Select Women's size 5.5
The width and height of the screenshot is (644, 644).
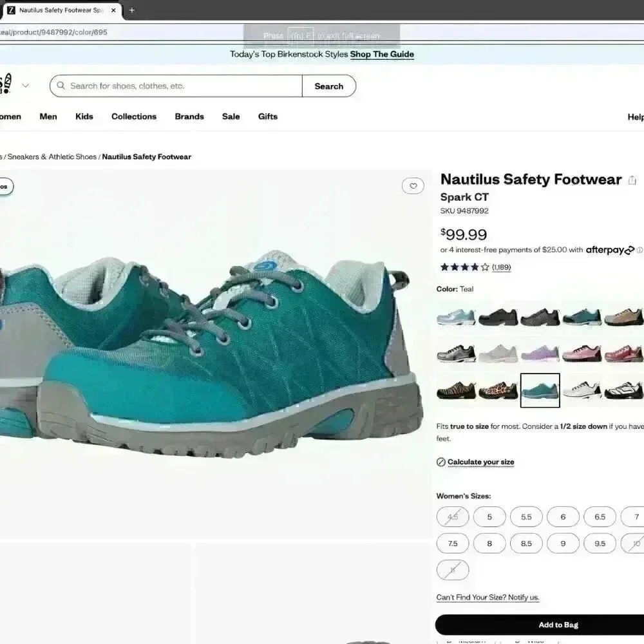coord(526,516)
